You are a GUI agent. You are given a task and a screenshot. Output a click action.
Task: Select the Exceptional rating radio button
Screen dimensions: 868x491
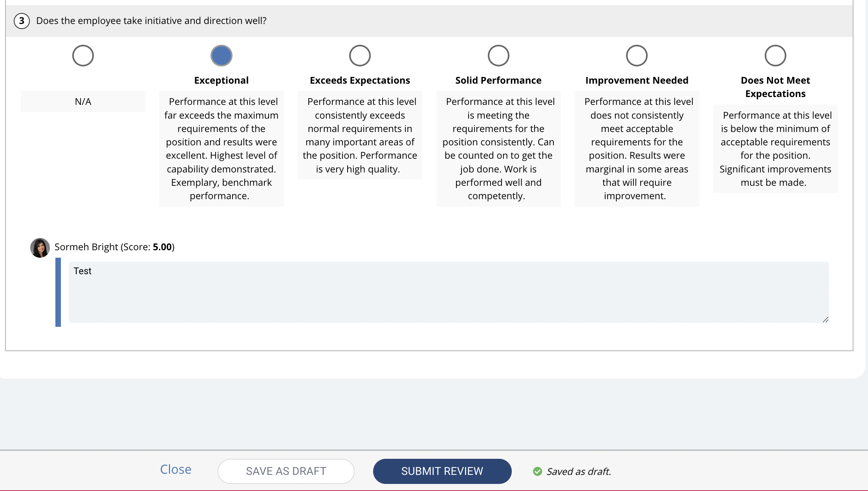tap(222, 56)
